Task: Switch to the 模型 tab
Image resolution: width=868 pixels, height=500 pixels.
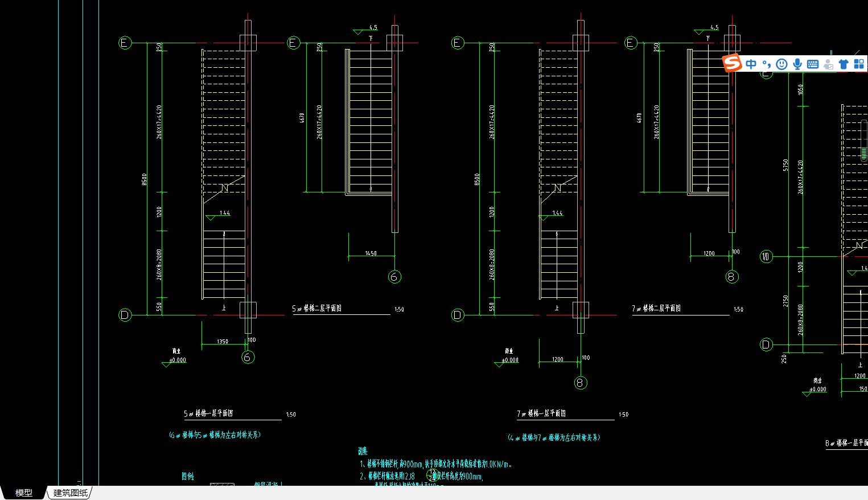Action: 23,493
